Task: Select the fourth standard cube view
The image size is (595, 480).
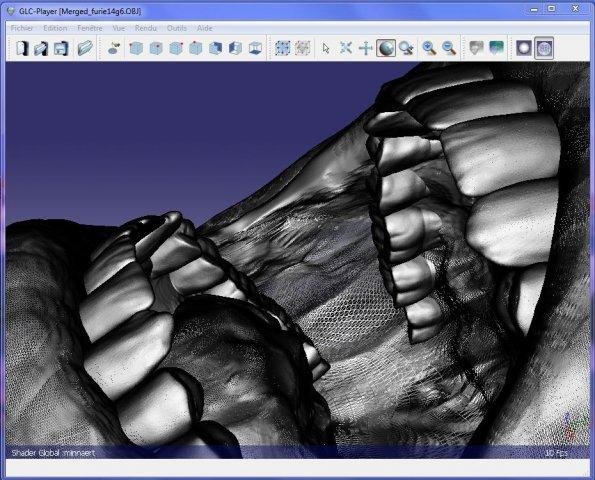Action: (x=195, y=48)
